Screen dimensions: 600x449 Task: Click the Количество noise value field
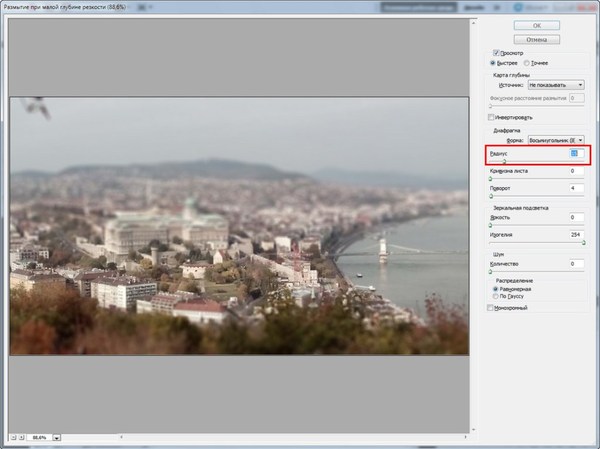pos(572,264)
